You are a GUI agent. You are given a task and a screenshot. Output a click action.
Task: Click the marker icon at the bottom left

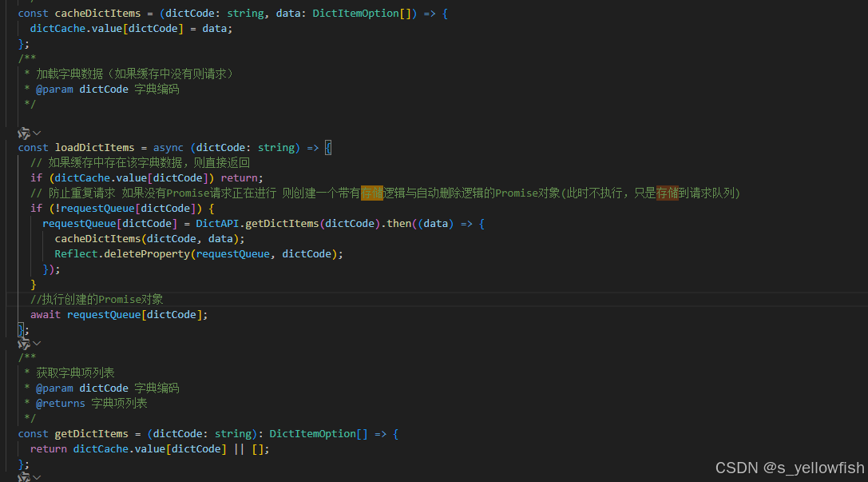click(25, 476)
